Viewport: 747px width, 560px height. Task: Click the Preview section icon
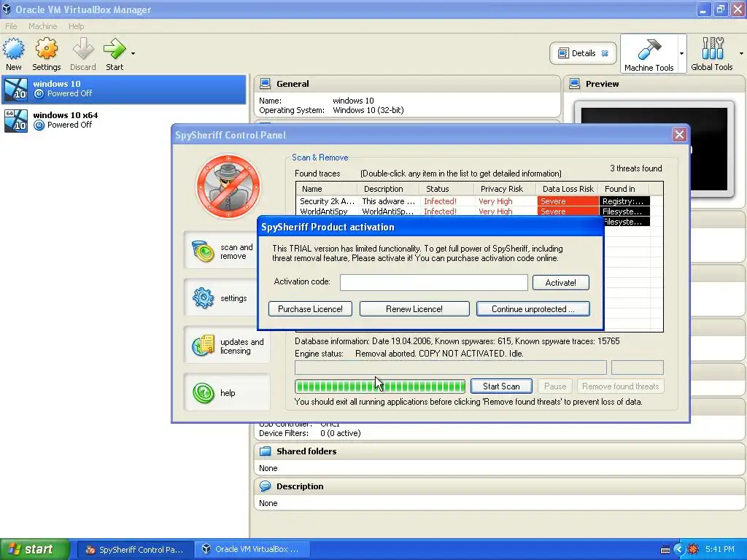(575, 84)
